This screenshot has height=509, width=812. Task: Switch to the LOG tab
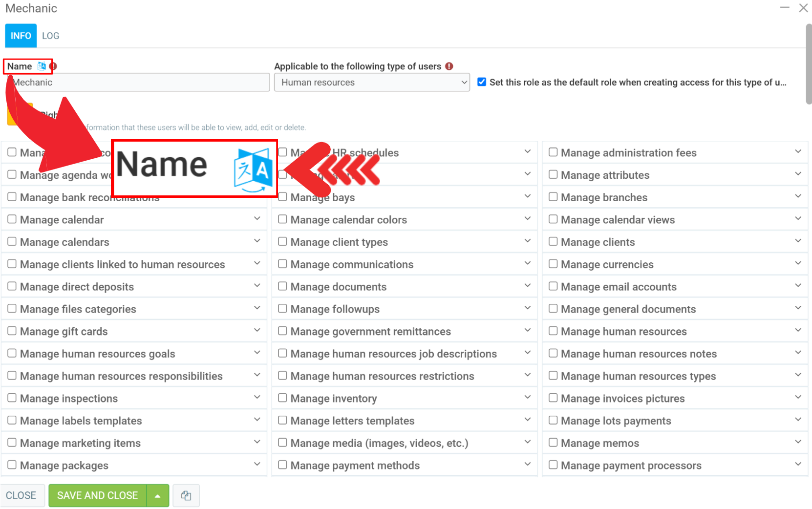click(50, 36)
